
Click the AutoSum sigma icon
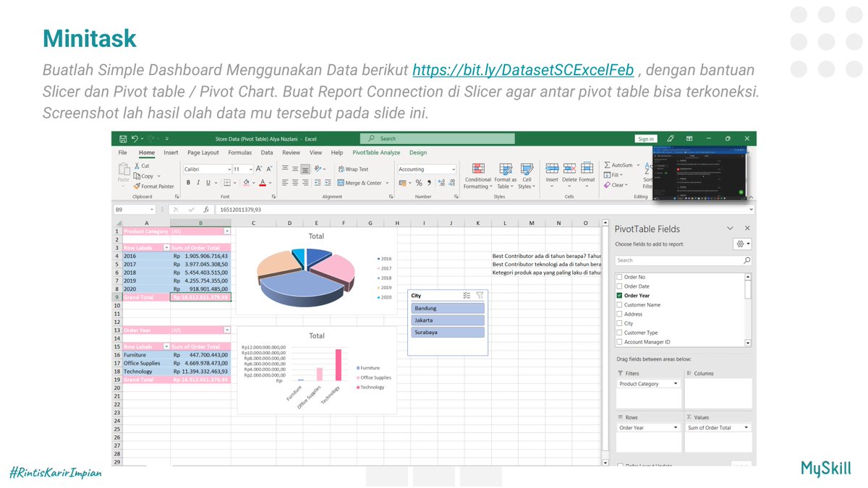click(607, 165)
